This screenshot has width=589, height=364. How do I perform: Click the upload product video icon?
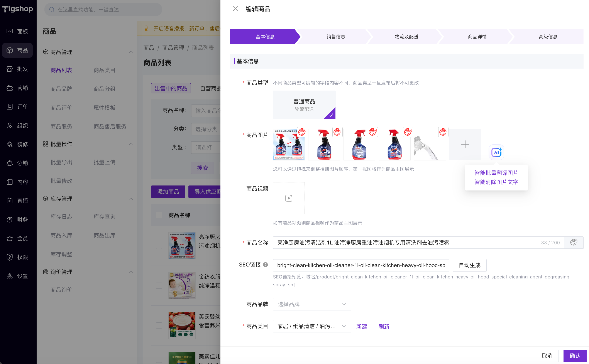289,198
